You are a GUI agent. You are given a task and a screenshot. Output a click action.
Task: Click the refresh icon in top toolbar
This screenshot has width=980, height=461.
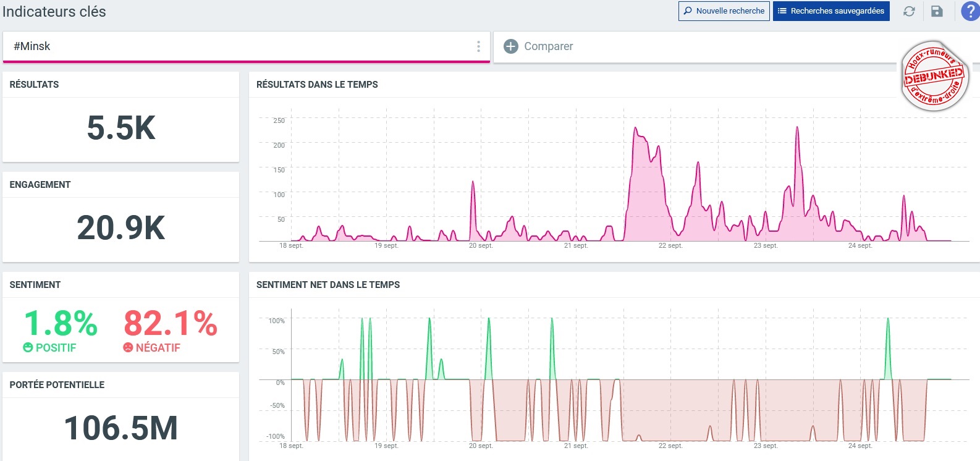point(909,11)
